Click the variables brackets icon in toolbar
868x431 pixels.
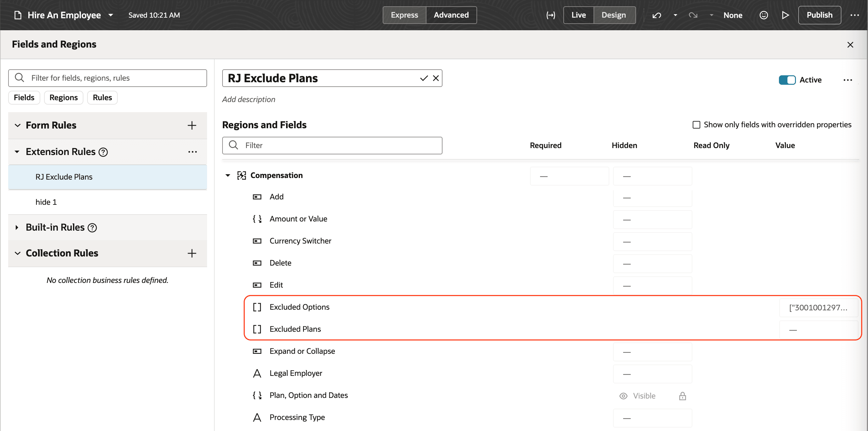(x=550, y=15)
